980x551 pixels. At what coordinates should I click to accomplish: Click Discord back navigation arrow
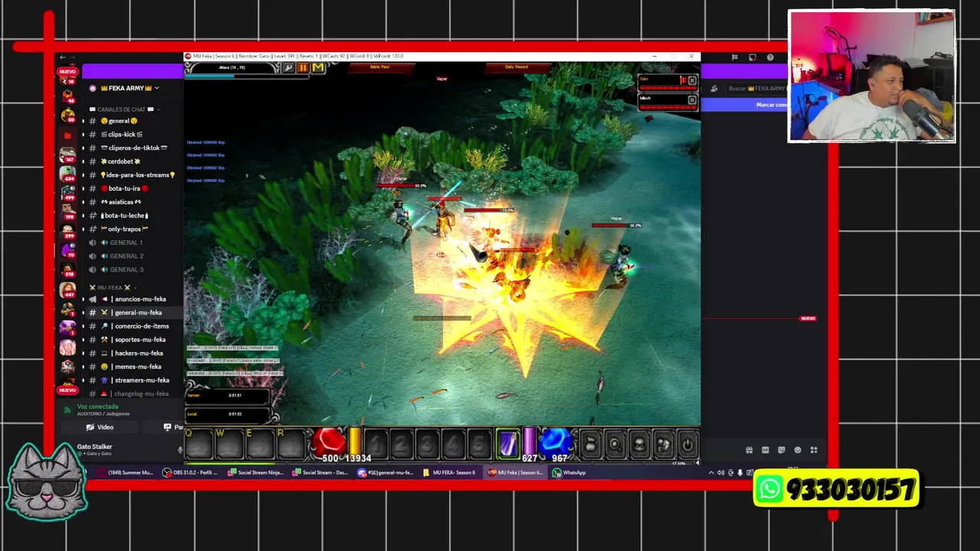click(x=63, y=57)
